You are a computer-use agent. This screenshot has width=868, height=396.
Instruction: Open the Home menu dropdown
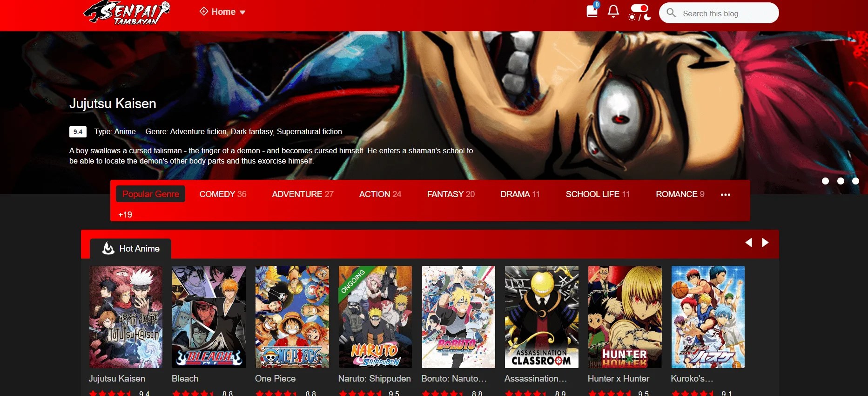(x=222, y=12)
